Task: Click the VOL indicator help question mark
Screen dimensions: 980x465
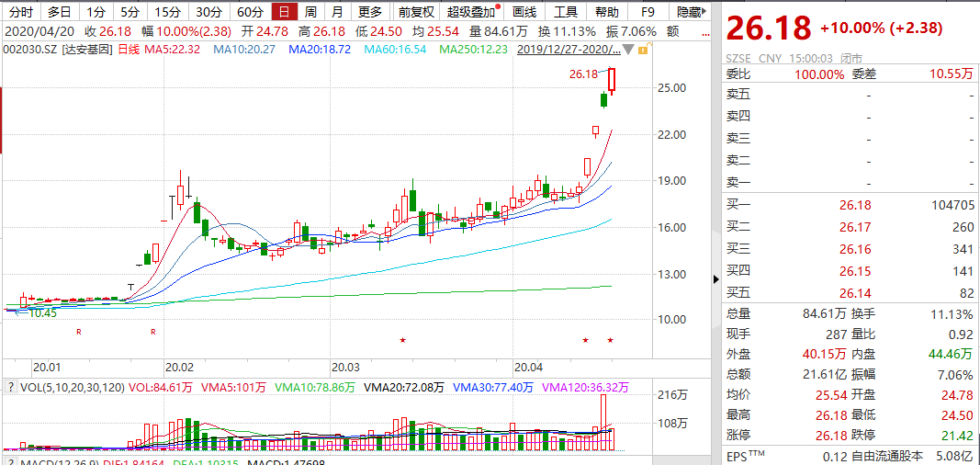Action: [x=10, y=387]
